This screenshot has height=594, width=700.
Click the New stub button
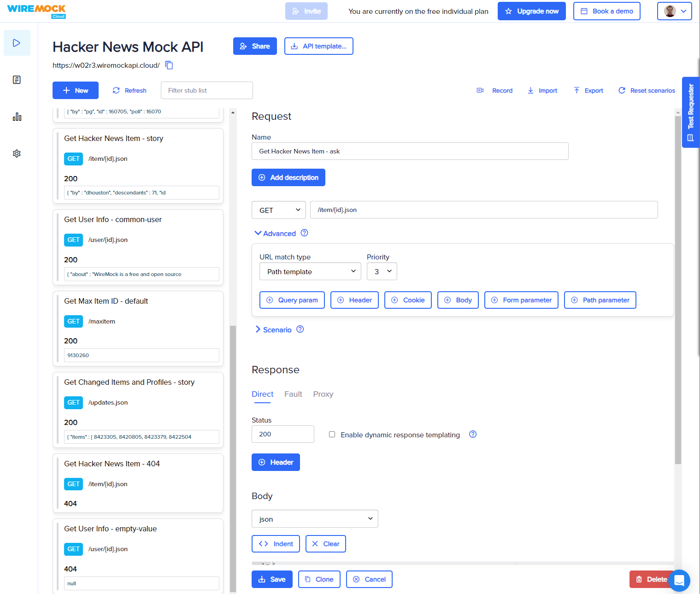tap(76, 90)
